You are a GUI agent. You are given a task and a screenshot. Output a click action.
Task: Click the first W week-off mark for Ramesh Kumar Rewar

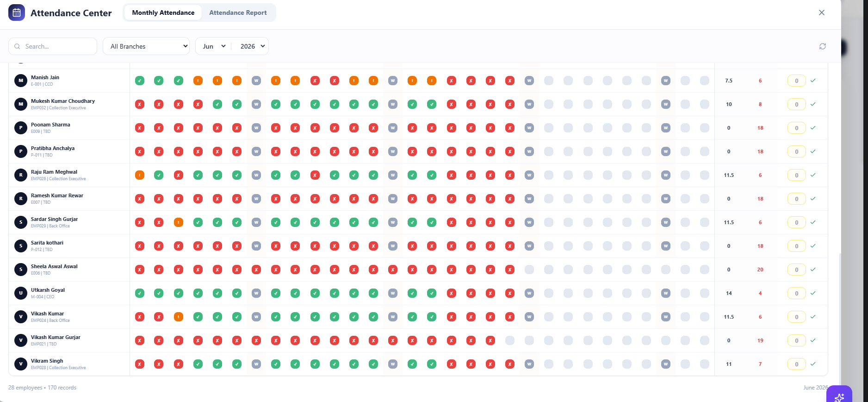coord(256,199)
